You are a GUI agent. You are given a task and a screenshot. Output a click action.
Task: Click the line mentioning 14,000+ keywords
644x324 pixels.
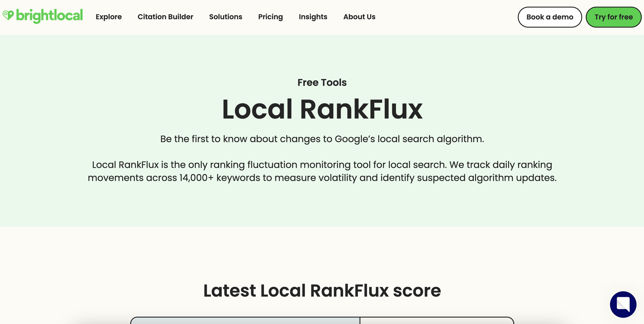pyautogui.click(x=322, y=178)
